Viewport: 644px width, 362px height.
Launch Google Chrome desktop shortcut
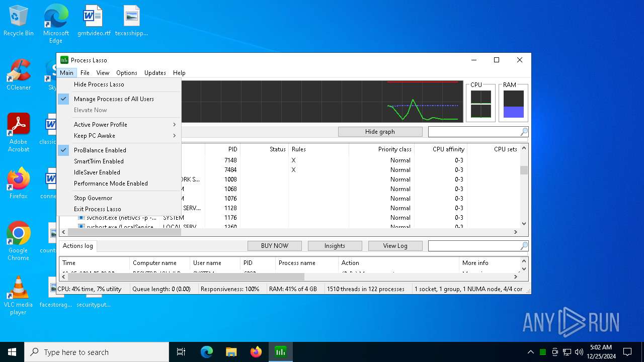point(19,241)
